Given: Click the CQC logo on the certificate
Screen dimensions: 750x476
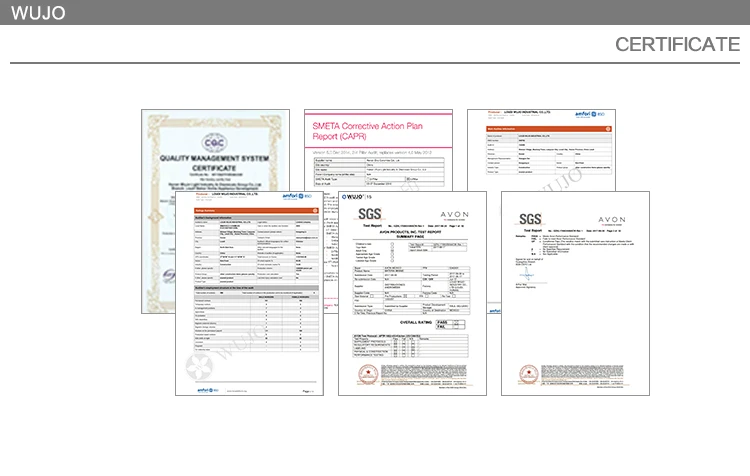Looking at the screenshot, I should tap(214, 143).
